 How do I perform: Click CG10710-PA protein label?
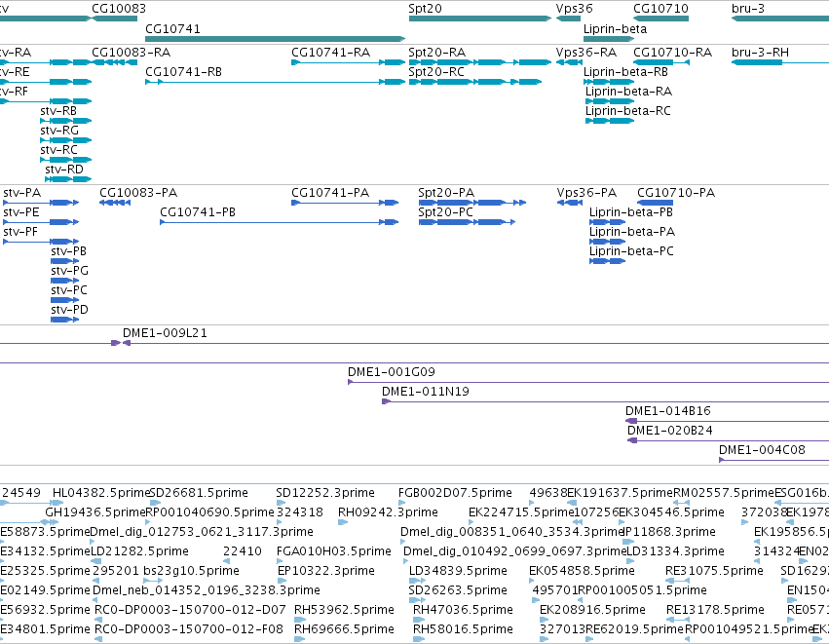click(676, 193)
